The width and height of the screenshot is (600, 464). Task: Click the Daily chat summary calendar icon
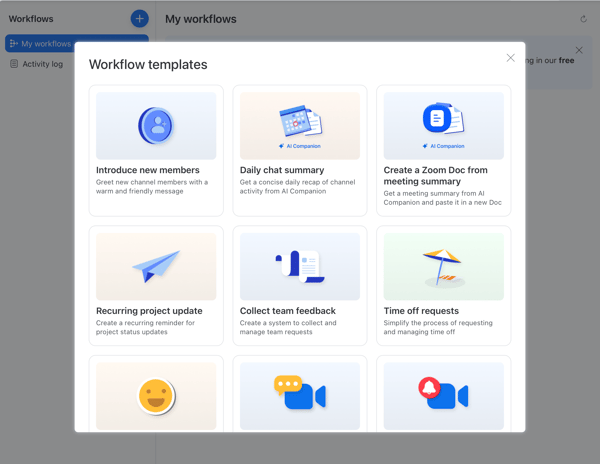(300, 122)
